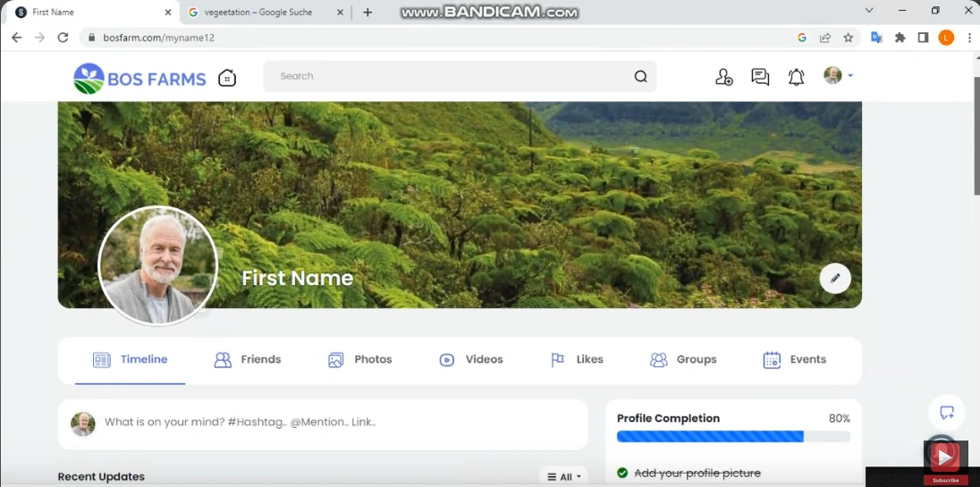Close the Google Suche browser tab
Screen dimensions: 980x487
pyautogui.click(x=340, y=13)
